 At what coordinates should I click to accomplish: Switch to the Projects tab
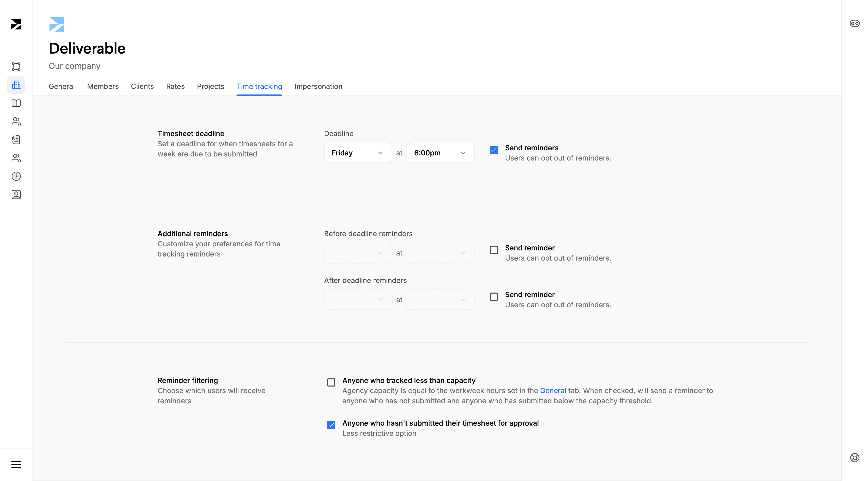pyautogui.click(x=210, y=86)
